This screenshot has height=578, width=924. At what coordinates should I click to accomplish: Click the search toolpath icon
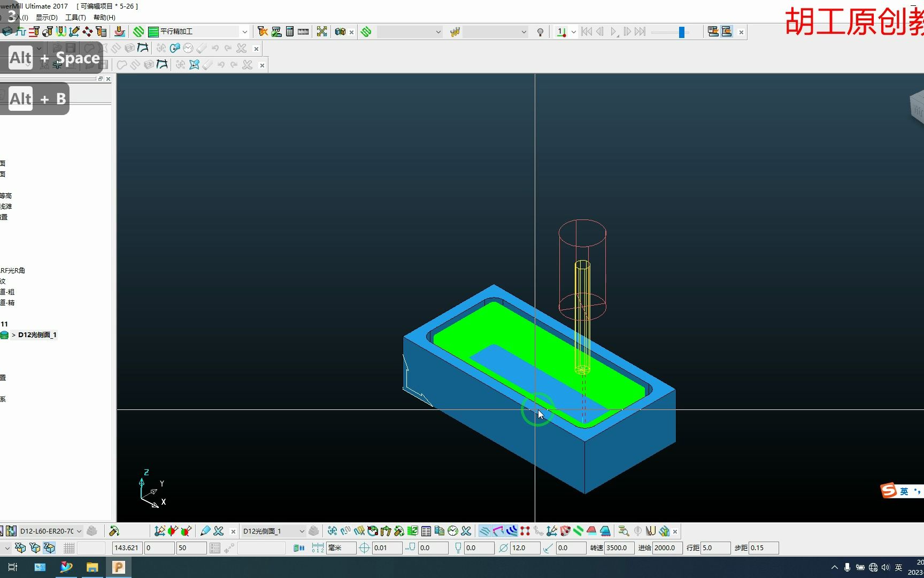coord(623,531)
